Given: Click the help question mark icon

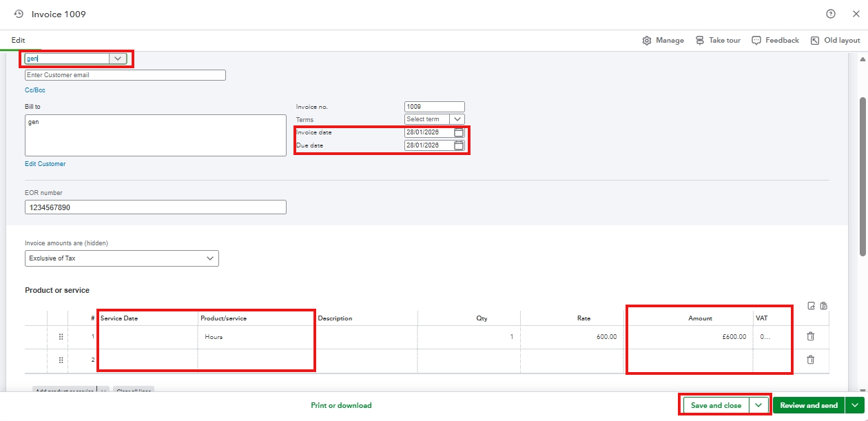Looking at the screenshot, I should (831, 14).
